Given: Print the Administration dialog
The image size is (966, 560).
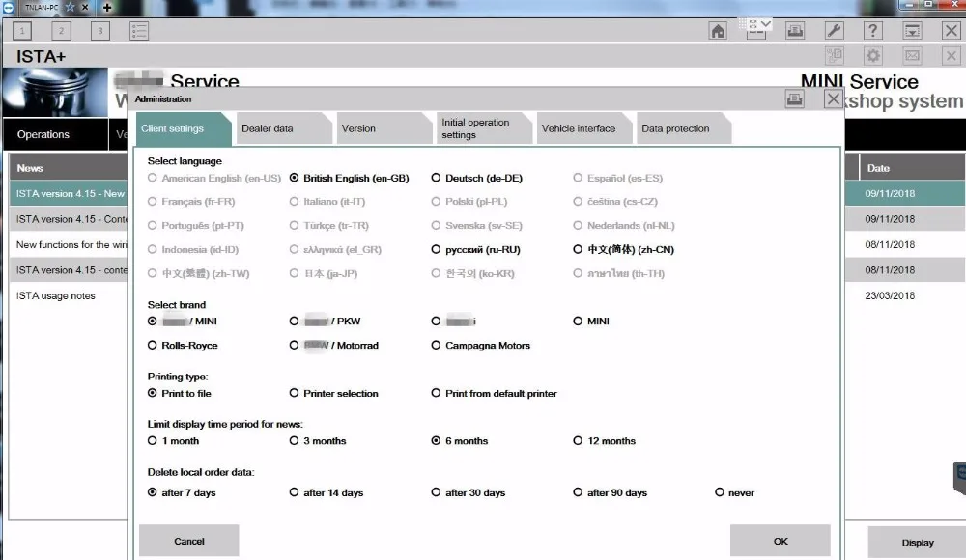Looking at the screenshot, I should pos(795,98).
